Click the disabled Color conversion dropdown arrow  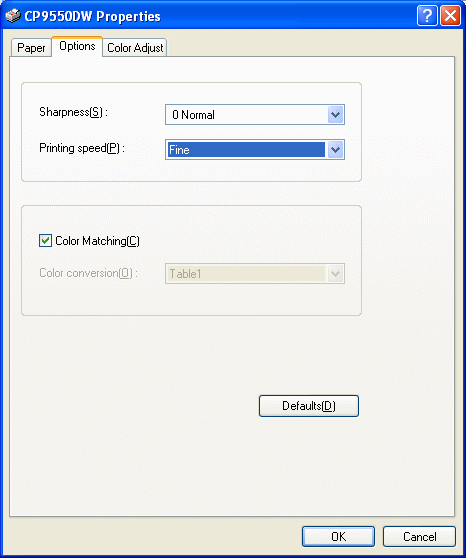pos(335,274)
